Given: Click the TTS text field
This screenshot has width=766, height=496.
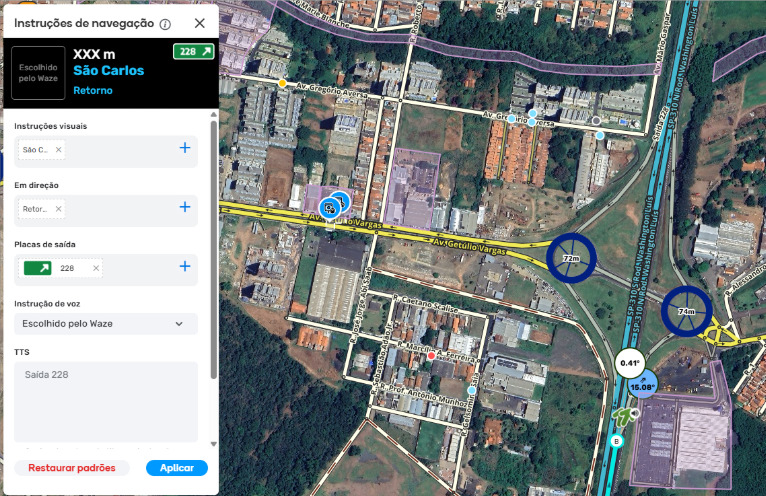Looking at the screenshot, I should [106, 402].
